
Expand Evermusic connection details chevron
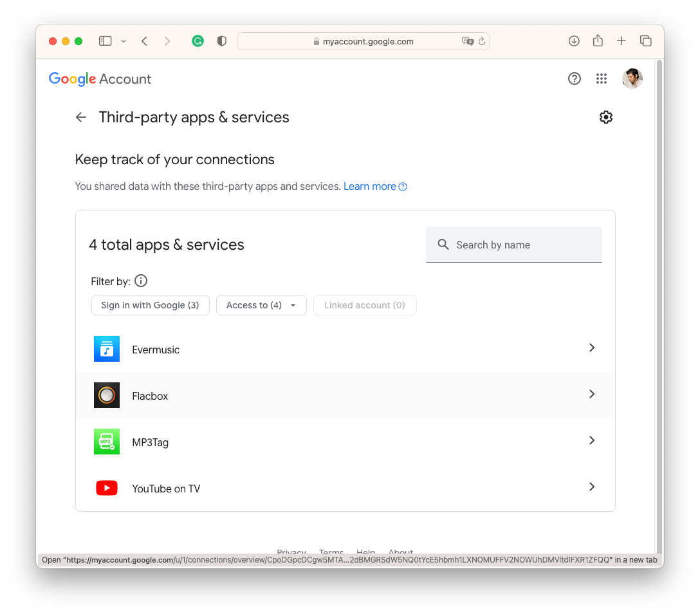pos(591,348)
